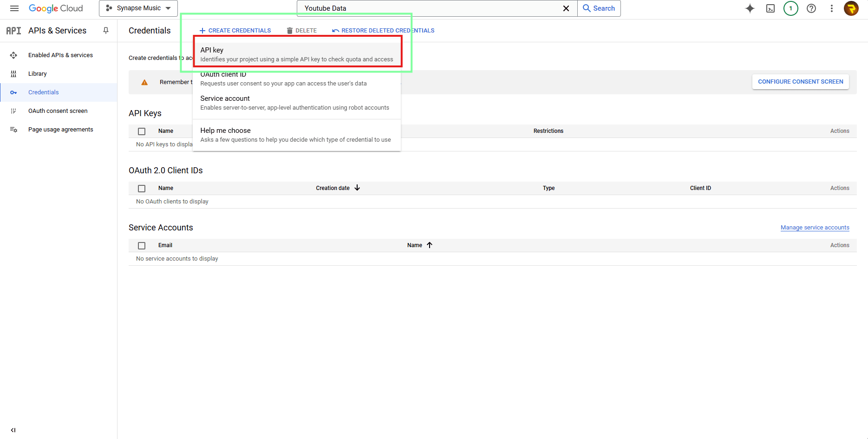This screenshot has width=868, height=439.
Task: Click the restore arrow icon
Action: 335,31
